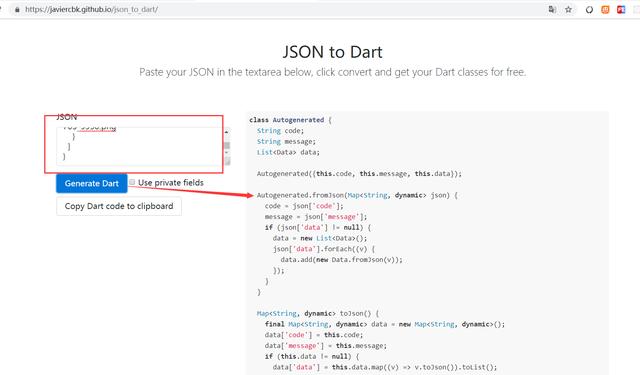Click the subtitle text 'Paste your JSON in the textarea below'
The image size is (640, 375).
click(226, 72)
